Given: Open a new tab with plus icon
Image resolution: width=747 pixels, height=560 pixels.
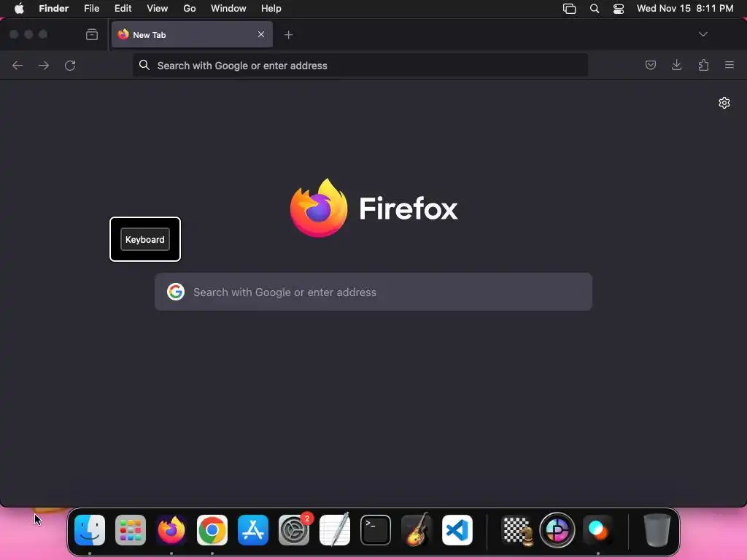Looking at the screenshot, I should click(288, 35).
